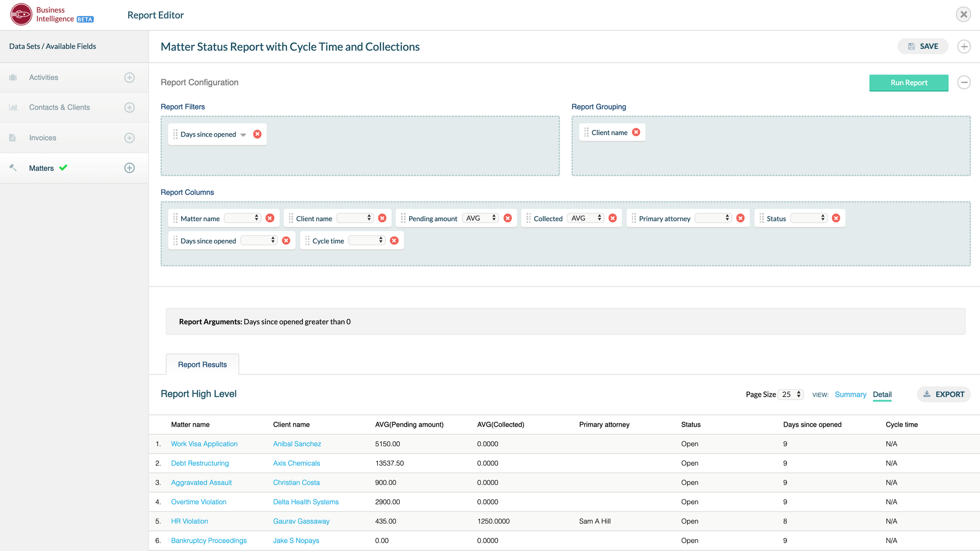Screen dimensions: 980x551
Task: Toggle Detail view in report results
Action: pyautogui.click(x=882, y=394)
